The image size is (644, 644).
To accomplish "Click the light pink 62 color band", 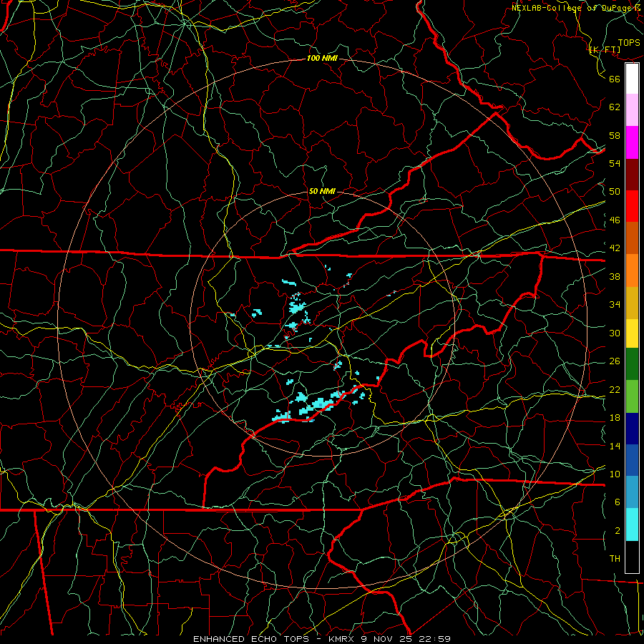I will pyautogui.click(x=632, y=110).
